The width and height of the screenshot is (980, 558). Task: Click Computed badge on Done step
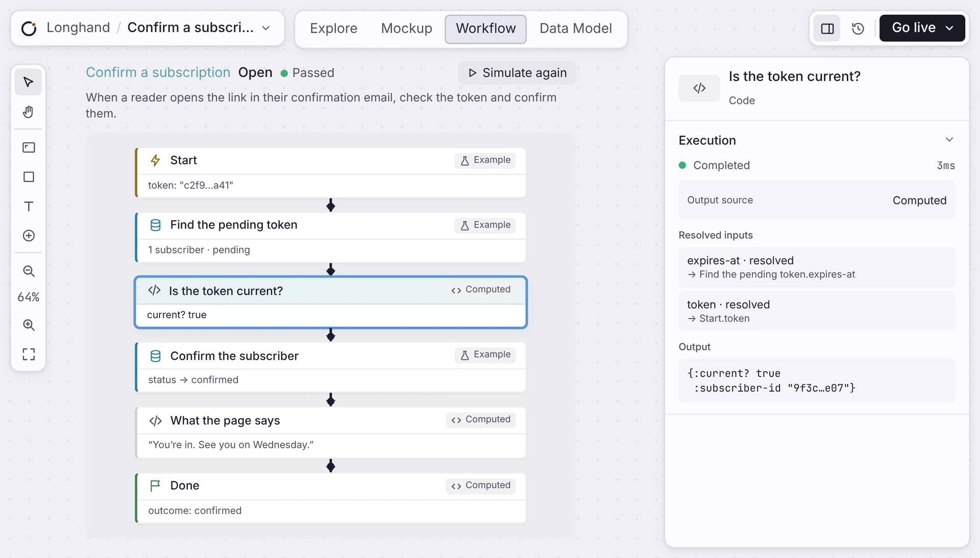point(480,486)
